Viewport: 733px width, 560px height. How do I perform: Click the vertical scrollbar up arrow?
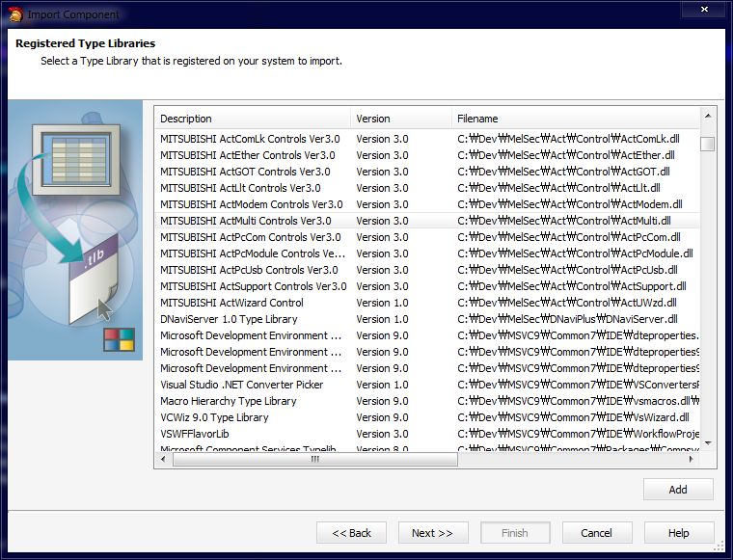(708, 116)
